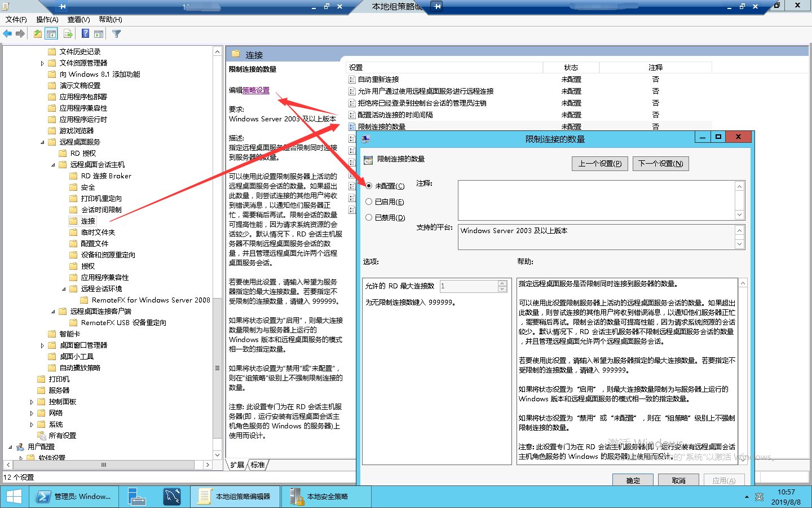Click the 用户配置 user icon in tree
The width and height of the screenshot is (812, 508).
[x=20, y=446]
